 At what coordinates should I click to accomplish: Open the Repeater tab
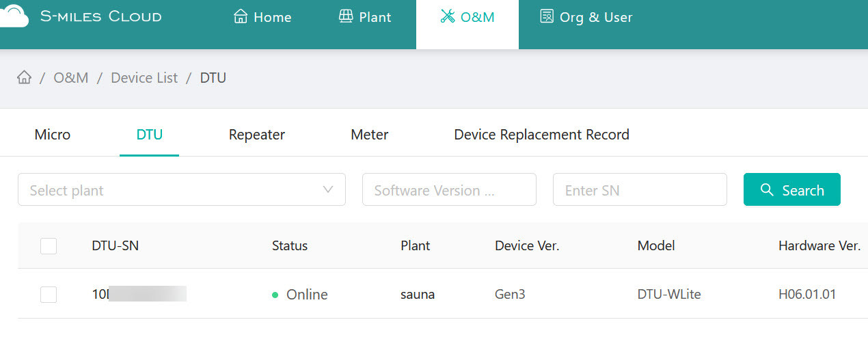point(257,135)
